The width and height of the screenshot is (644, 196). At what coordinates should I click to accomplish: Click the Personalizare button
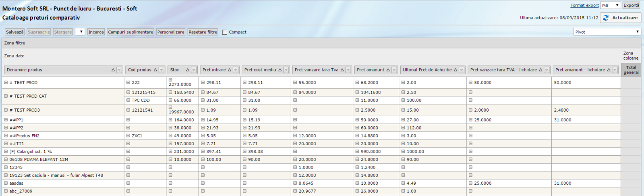click(x=171, y=32)
